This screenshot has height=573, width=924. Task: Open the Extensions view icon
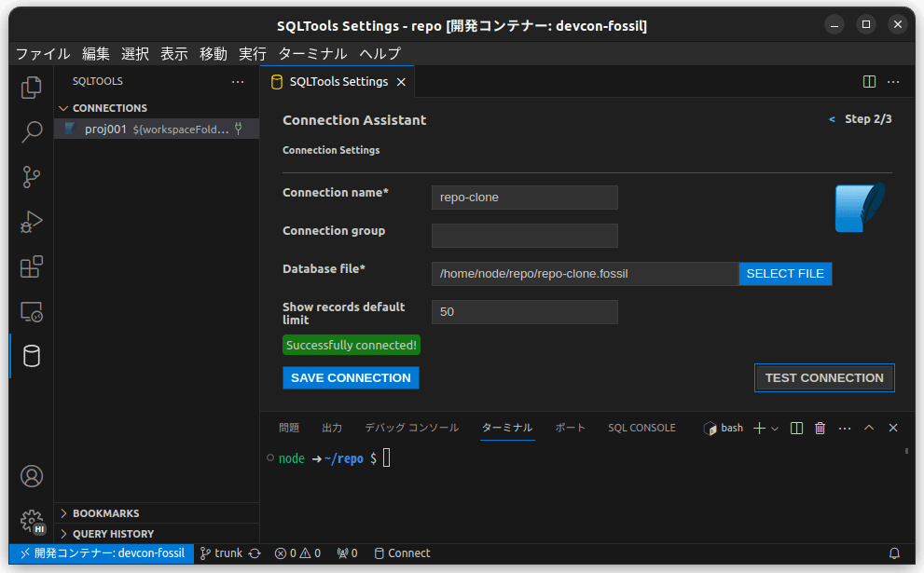[31, 266]
